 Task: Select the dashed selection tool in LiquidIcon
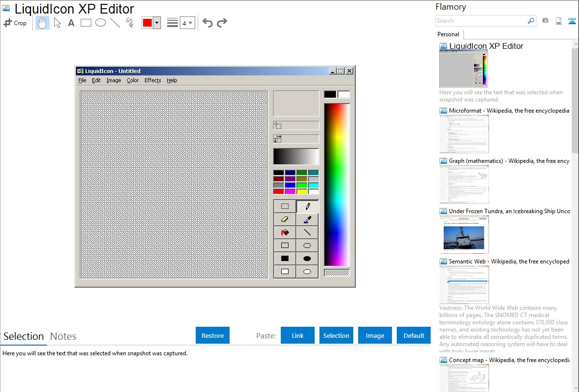[285, 206]
